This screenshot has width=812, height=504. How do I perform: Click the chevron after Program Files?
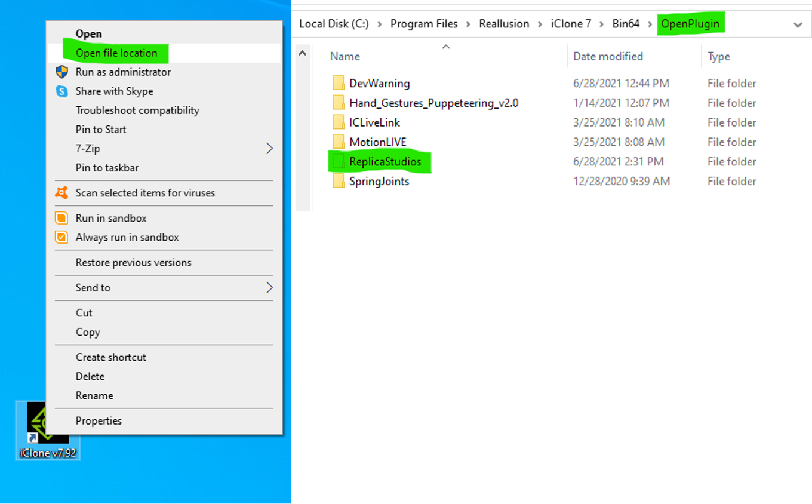coord(468,24)
